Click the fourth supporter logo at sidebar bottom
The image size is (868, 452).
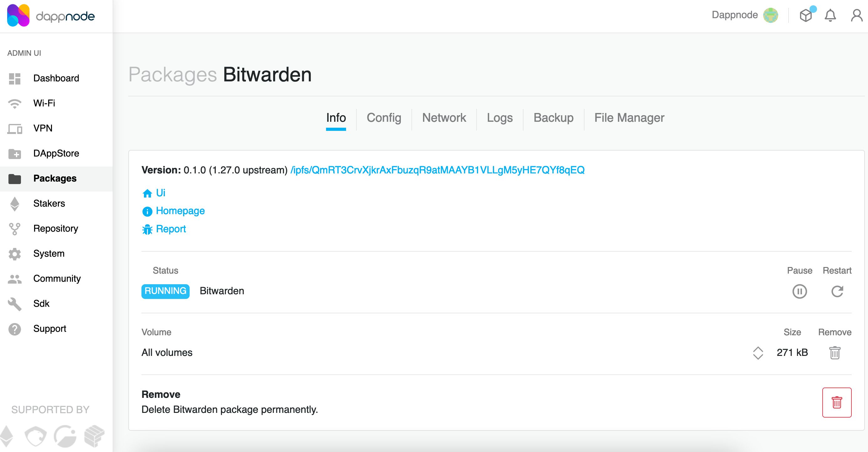[x=94, y=436]
